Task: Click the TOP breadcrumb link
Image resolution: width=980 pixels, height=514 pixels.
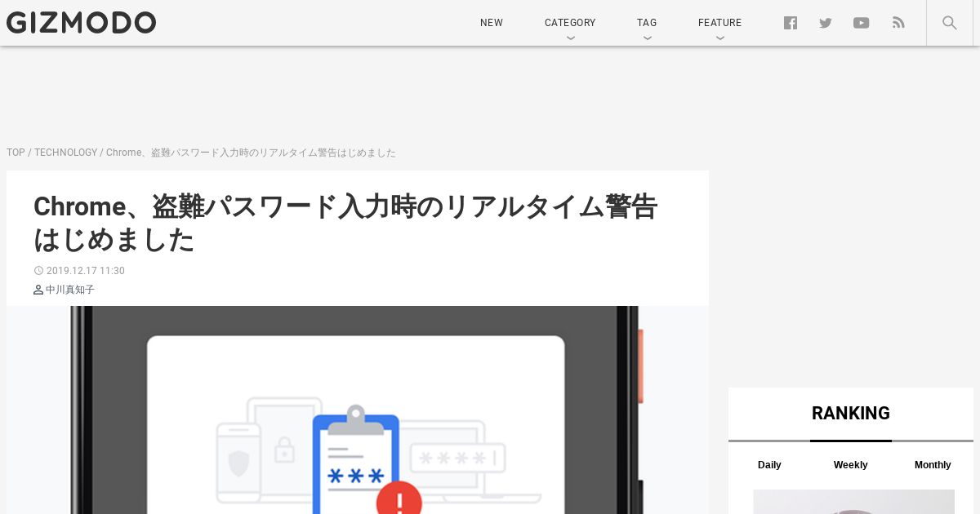Action: pyautogui.click(x=16, y=153)
